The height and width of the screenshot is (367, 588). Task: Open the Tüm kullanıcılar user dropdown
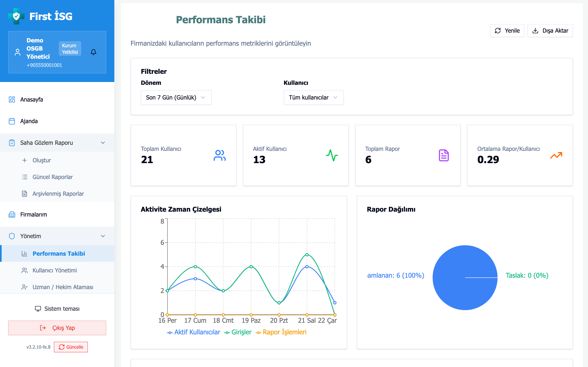(313, 97)
